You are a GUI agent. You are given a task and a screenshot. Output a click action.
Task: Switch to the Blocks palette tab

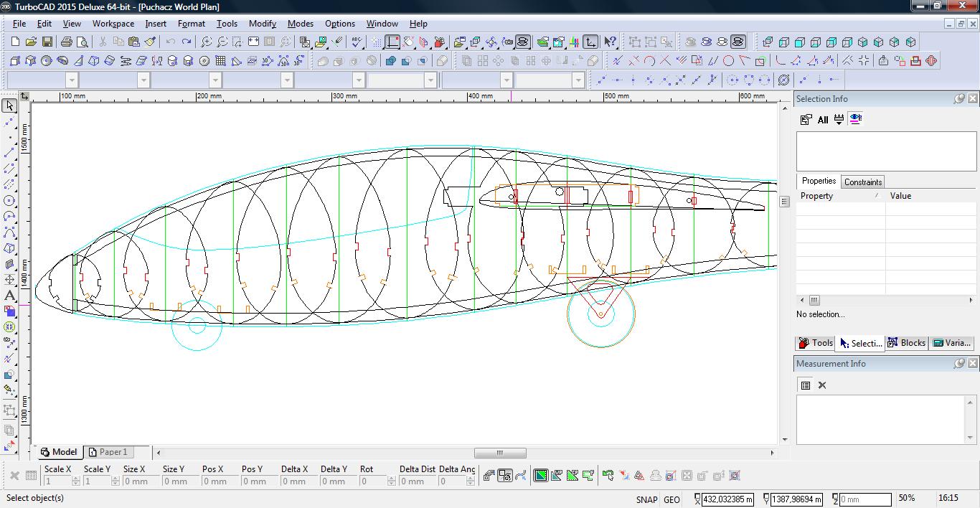pos(907,343)
